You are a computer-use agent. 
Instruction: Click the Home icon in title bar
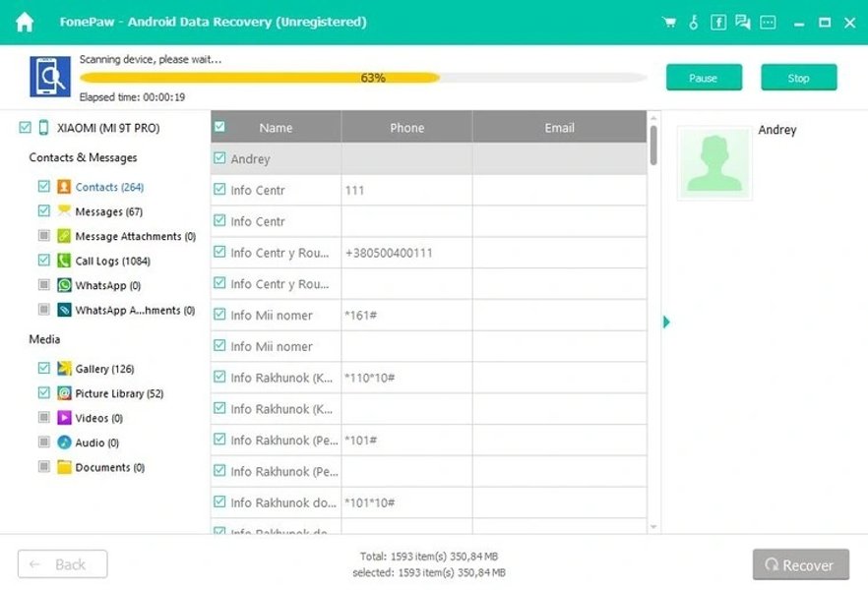(25, 22)
